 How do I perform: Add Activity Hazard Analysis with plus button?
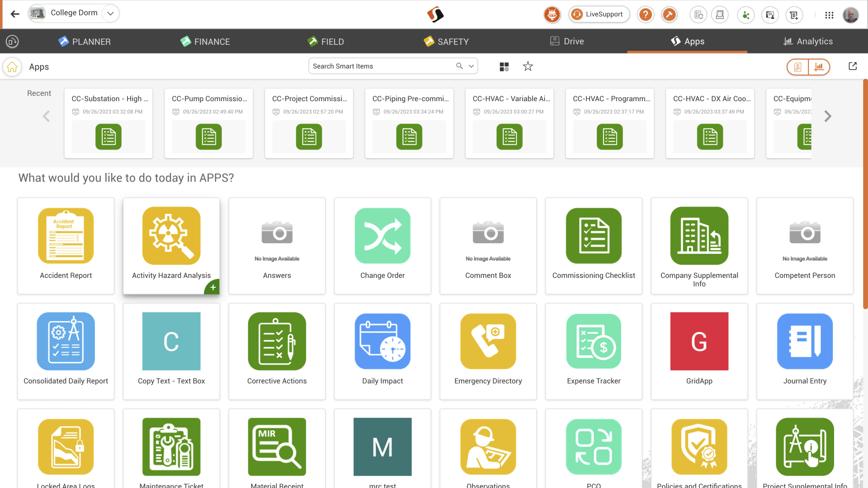click(x=212, y=287)
